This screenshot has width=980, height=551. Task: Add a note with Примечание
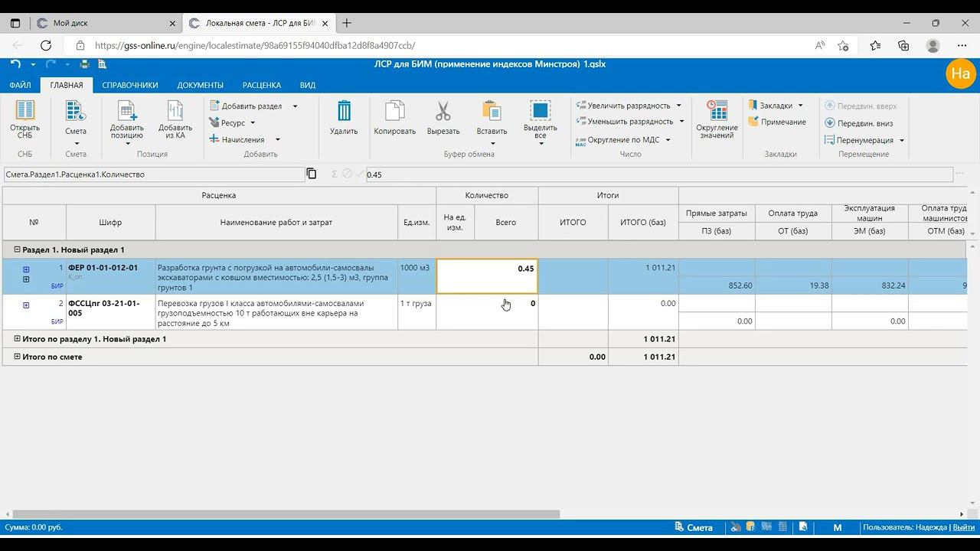pos(777,122)
